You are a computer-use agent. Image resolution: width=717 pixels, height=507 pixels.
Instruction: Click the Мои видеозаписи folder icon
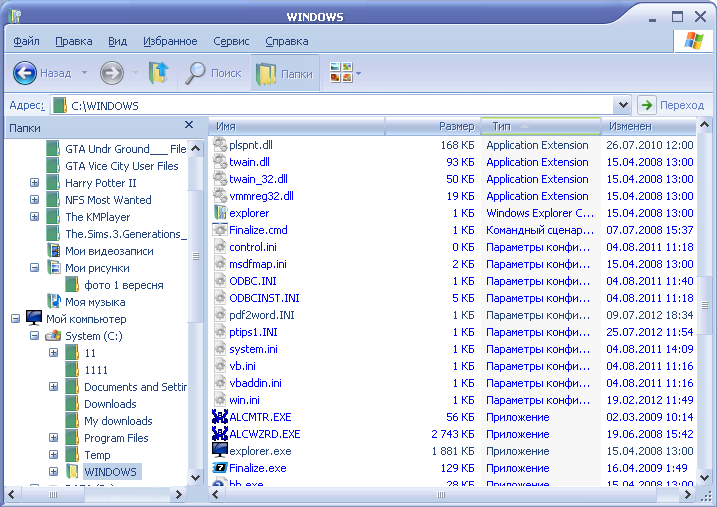[54, 251]
